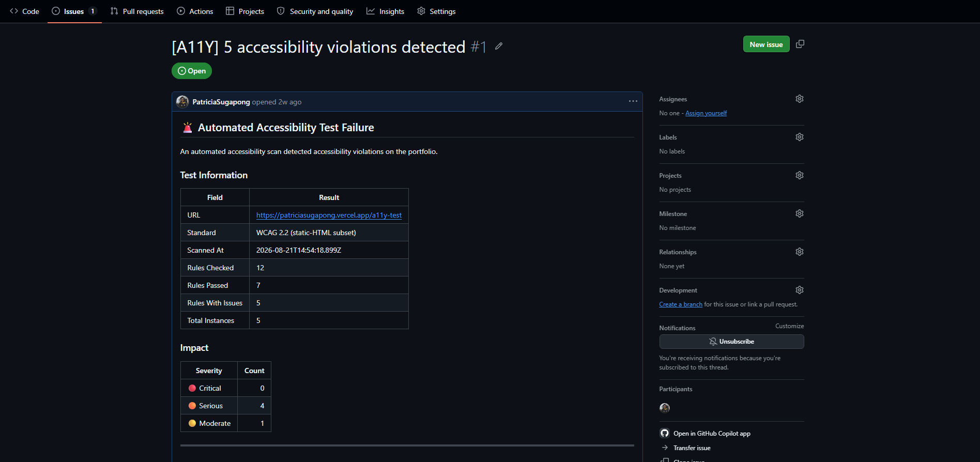Click the issue number #1 in the title
This screenshot has width=980, height=462.
(479, 47)
